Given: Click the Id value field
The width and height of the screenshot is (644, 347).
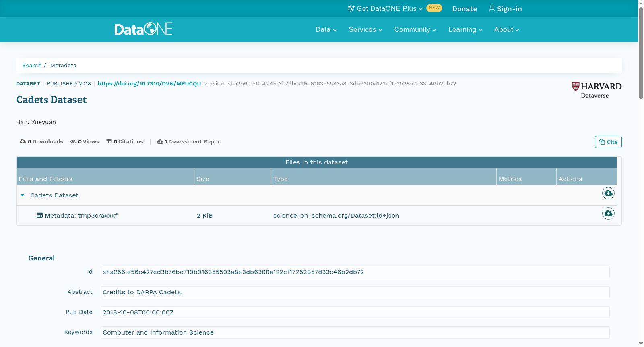Looking at the screenshot, I should point(355,272).
